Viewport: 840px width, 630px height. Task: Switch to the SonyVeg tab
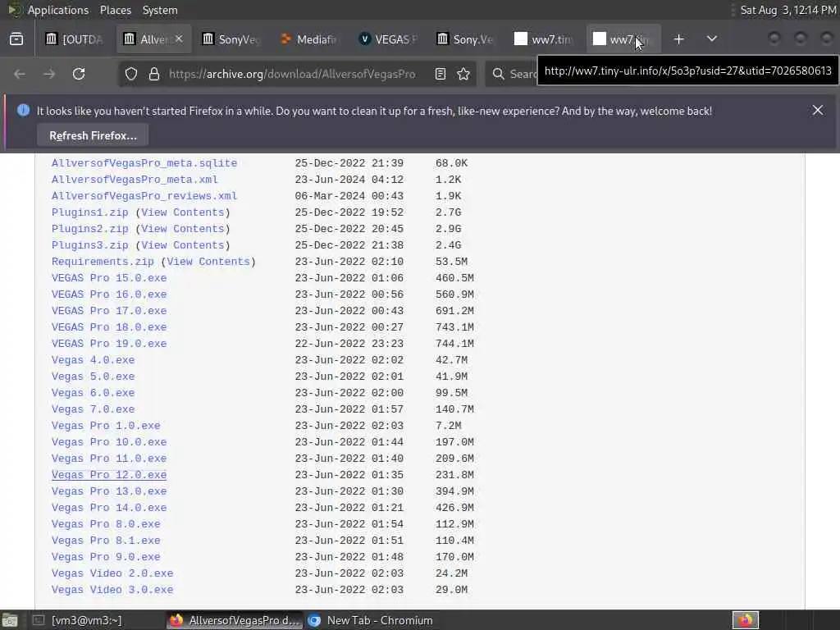point(231,39)
